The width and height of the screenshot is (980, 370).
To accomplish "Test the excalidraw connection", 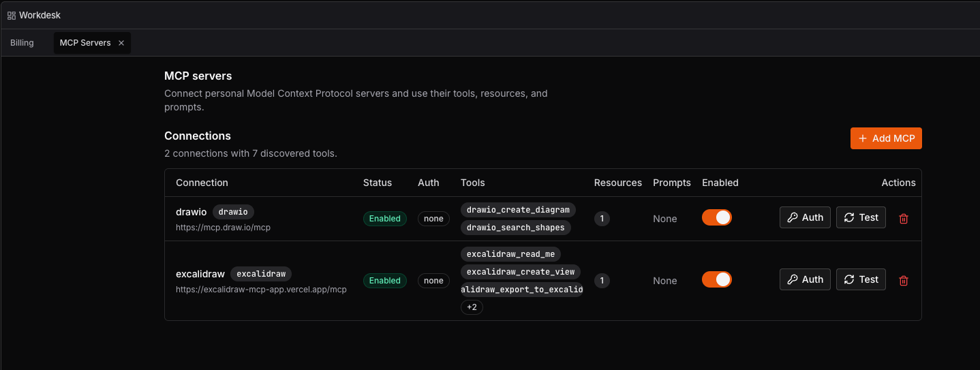I will click(x=861, y=279).
